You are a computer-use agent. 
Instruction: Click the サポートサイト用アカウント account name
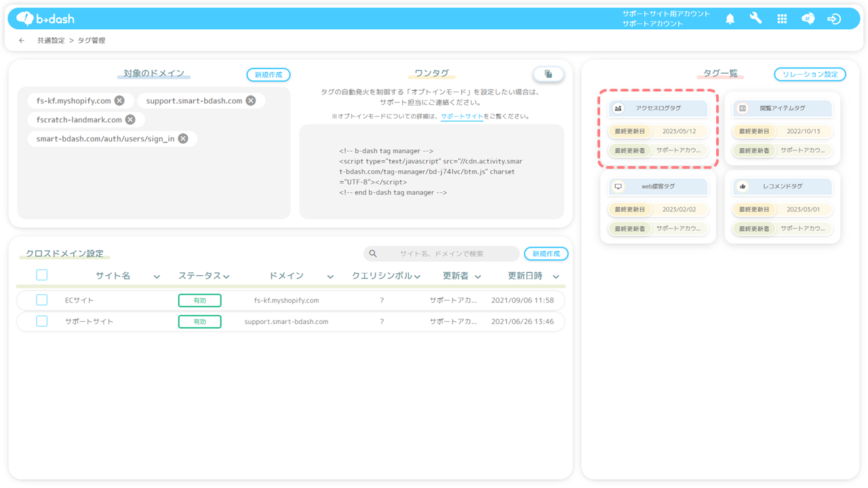click(x=666, y=14)
